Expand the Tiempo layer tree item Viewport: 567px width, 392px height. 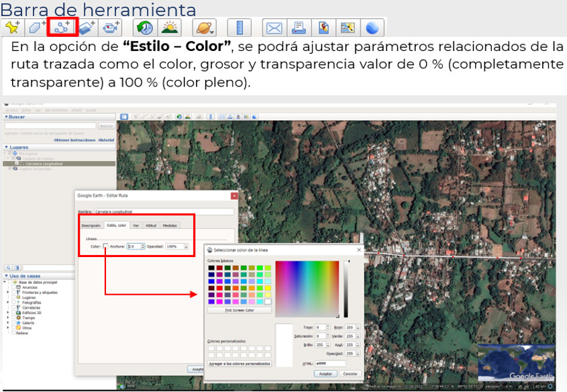8,317
